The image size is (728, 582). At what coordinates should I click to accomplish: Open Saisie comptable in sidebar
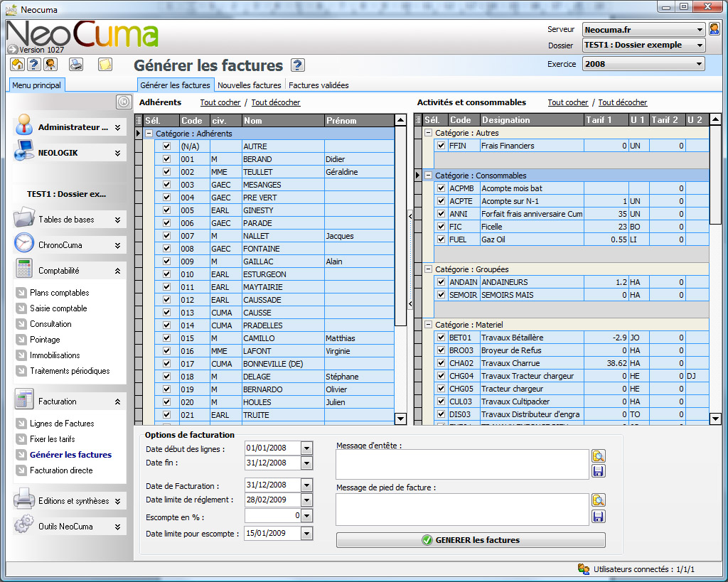pos(58,308)
